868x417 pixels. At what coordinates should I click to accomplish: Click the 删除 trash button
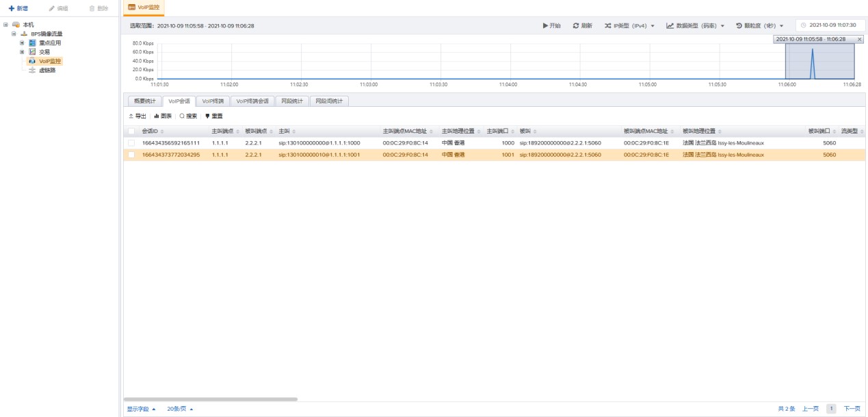pos(98,8)
